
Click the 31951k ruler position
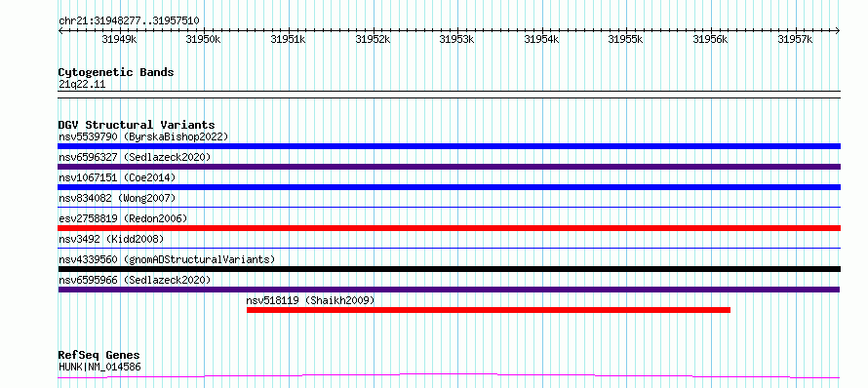coord(289,39)
